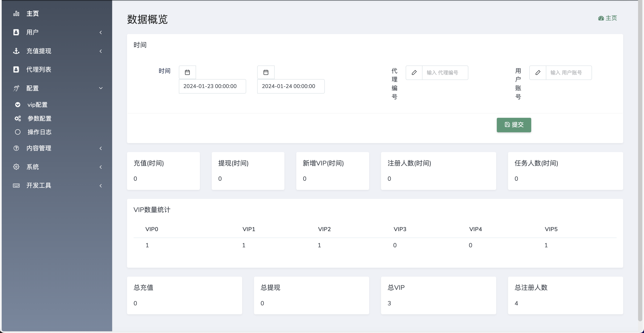Click the 充值(时间) stat card

pyautogui.click(x=163, y=171)
